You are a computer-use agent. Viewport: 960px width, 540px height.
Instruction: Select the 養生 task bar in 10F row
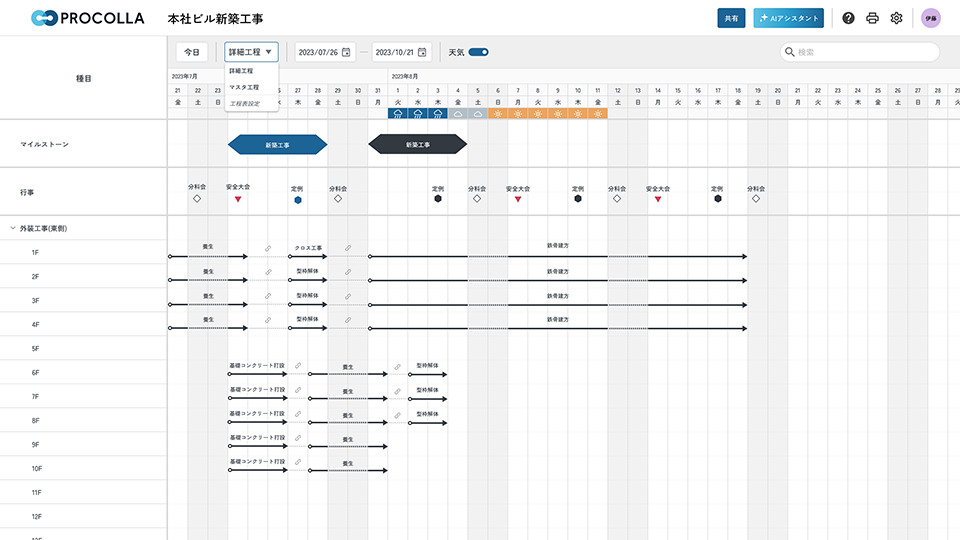pos(348,470)
